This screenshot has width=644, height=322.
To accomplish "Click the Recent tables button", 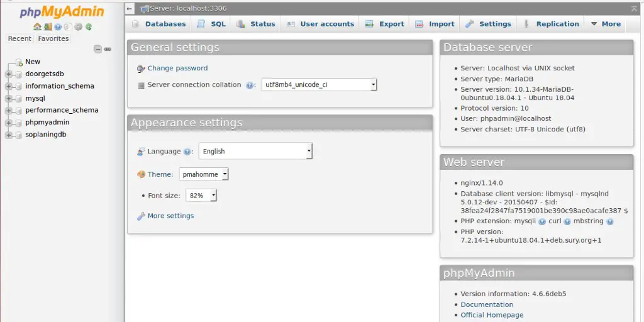I will (x=19, y=38).
